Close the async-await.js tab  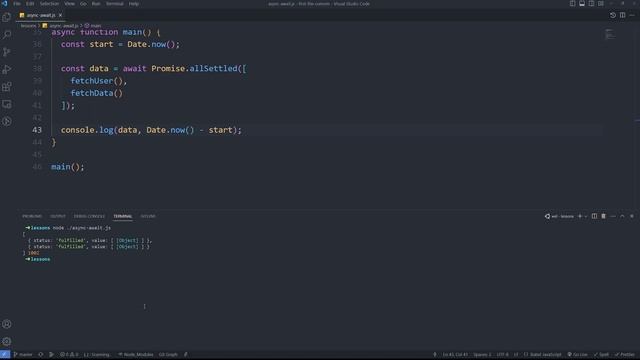click(60, 15)
